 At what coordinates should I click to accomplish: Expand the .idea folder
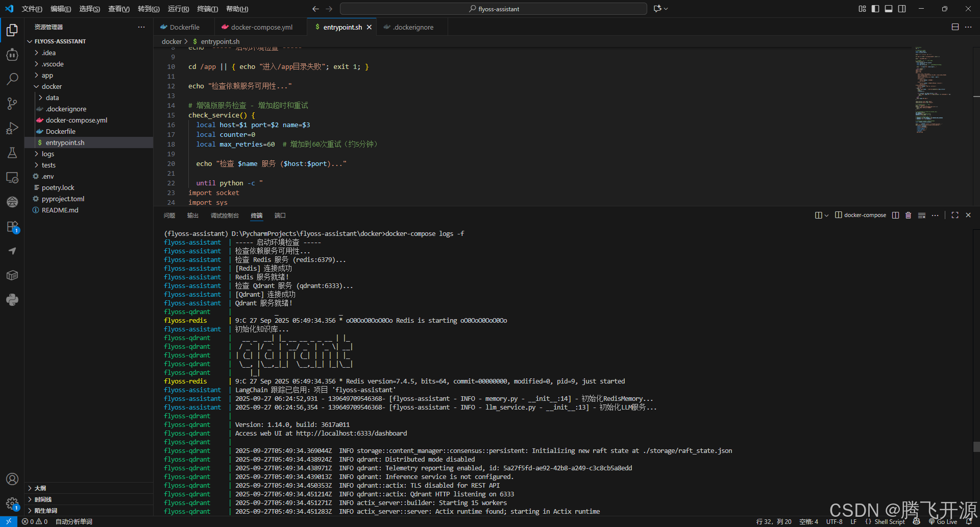click(x=89, y=53)
